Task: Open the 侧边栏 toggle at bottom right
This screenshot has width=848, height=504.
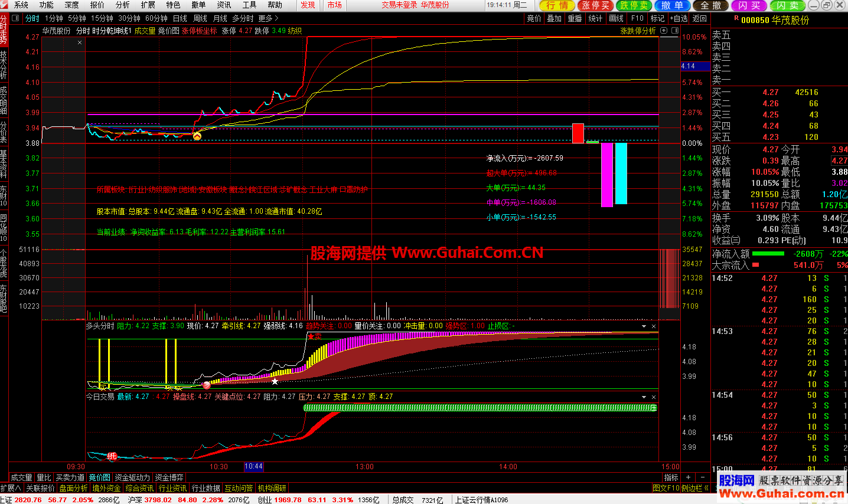Action: pyautogui.click(x=696, y=488)
